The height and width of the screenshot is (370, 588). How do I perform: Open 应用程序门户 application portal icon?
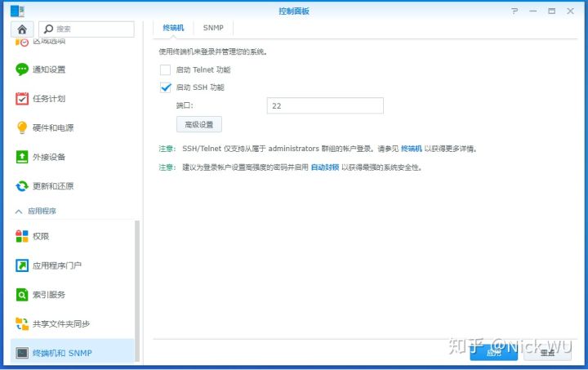coord(22,265)
